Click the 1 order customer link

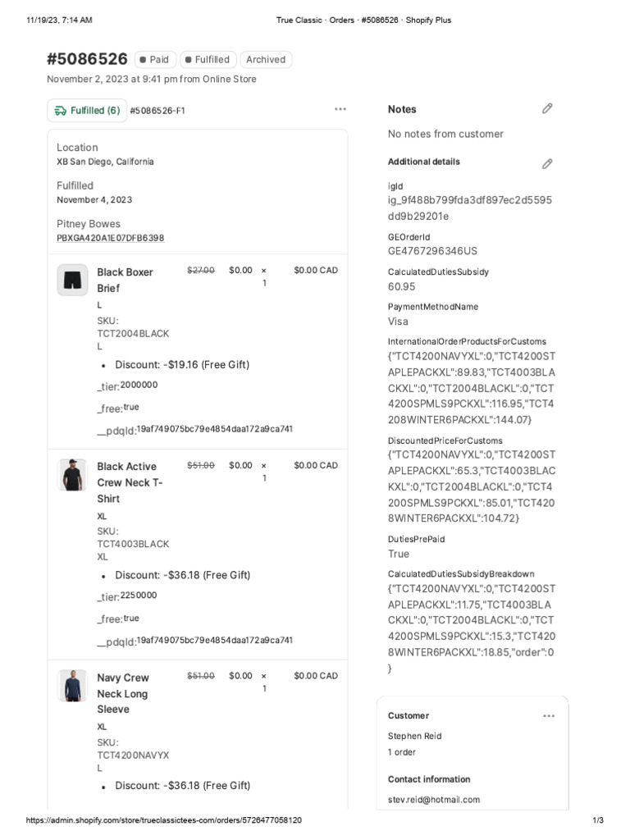tap(402, 752)
